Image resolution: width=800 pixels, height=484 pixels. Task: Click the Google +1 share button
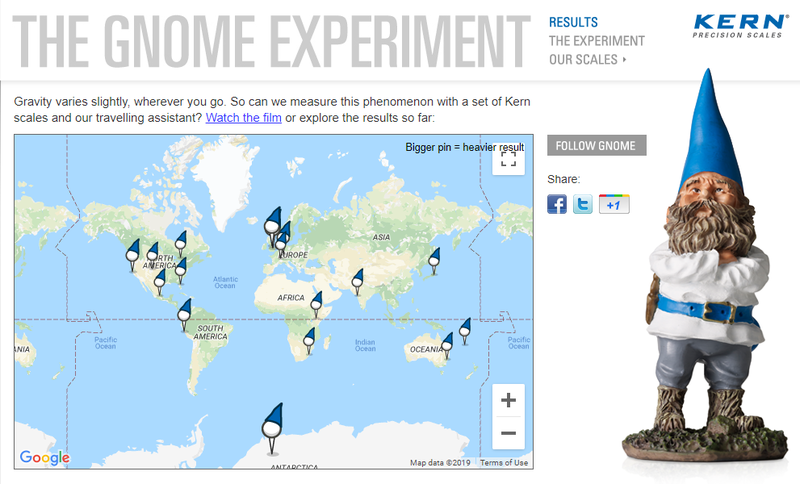[x=614, y=204]
